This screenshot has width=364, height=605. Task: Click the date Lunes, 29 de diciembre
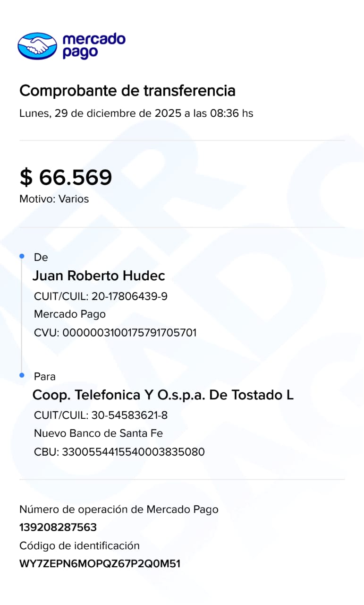[136, 113]
